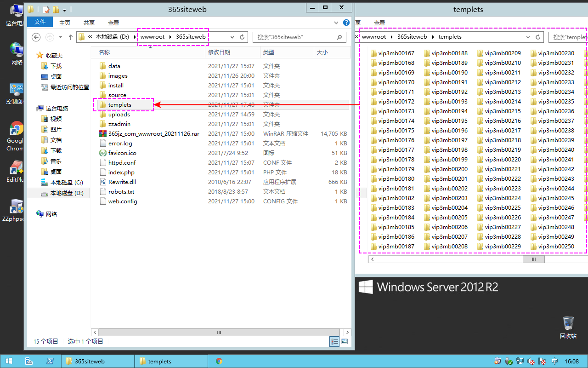This screenshot has height=368, width=588.
Task: Switch to the Home (主页) ribbon tab
Action: (65, 23)
